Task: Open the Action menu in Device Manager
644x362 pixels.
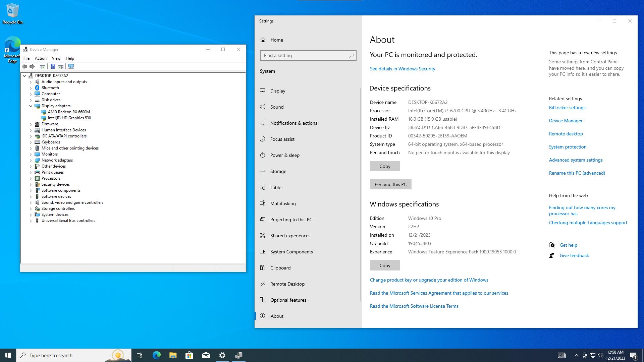Action: (41, 58)
